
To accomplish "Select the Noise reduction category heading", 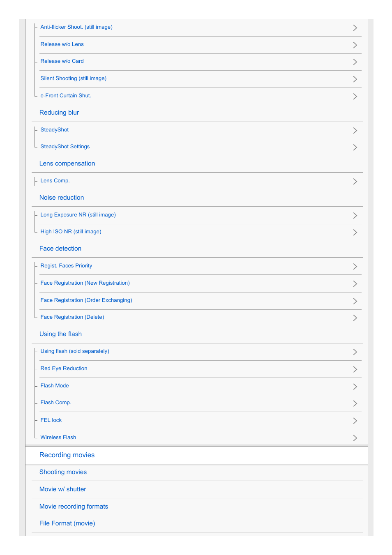I will (62, 198).
